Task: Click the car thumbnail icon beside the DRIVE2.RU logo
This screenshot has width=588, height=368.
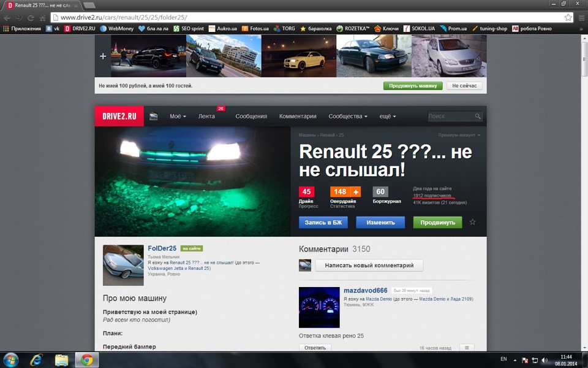Action: pyautogui.click(x=153, y=117)
